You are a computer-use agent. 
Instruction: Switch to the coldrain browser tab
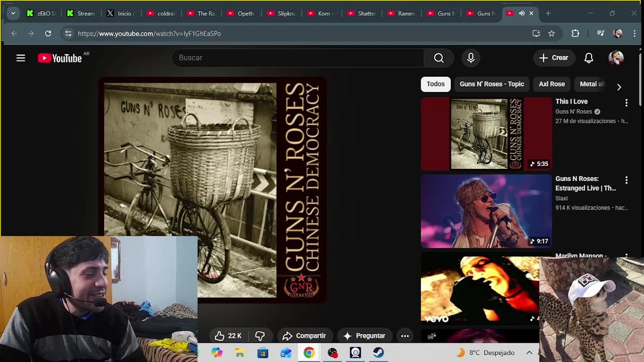coord(160,14)
